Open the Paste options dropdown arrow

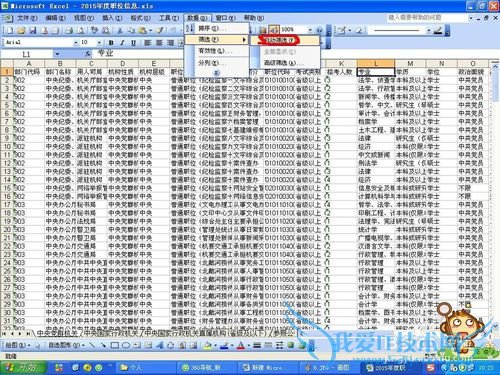[x=150, y=30]
